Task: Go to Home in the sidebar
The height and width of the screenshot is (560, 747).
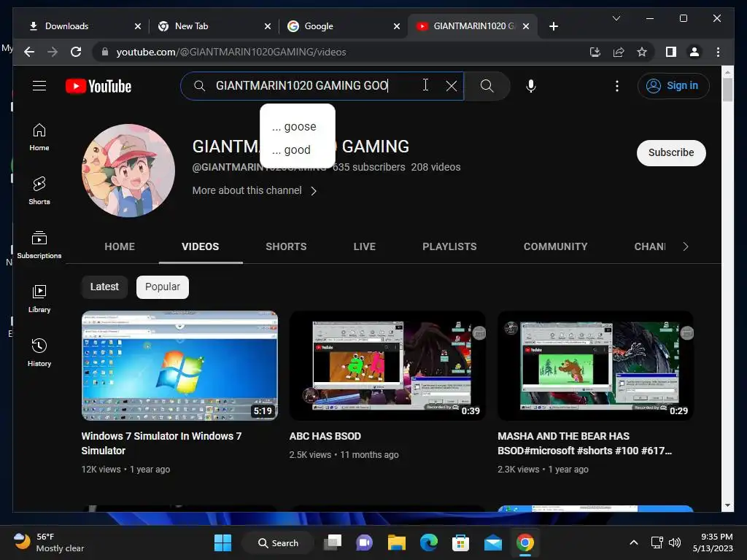Action: point(39,137)
